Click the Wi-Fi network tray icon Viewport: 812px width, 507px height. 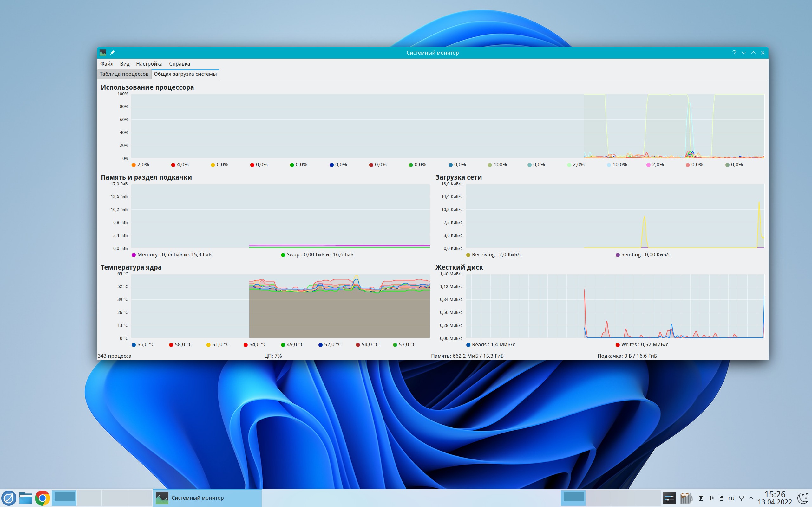[x=742, y=498]
